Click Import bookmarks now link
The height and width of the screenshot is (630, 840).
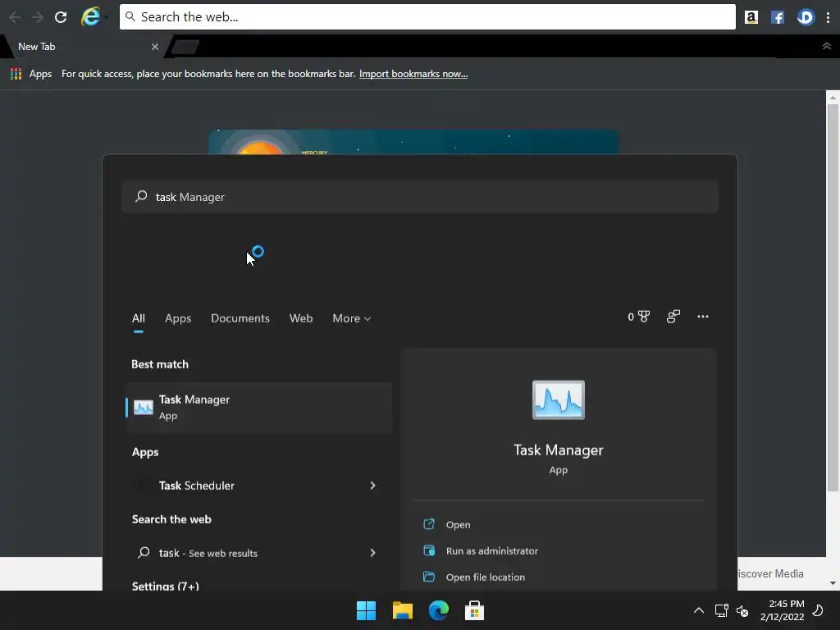click(x=413, y=74)
